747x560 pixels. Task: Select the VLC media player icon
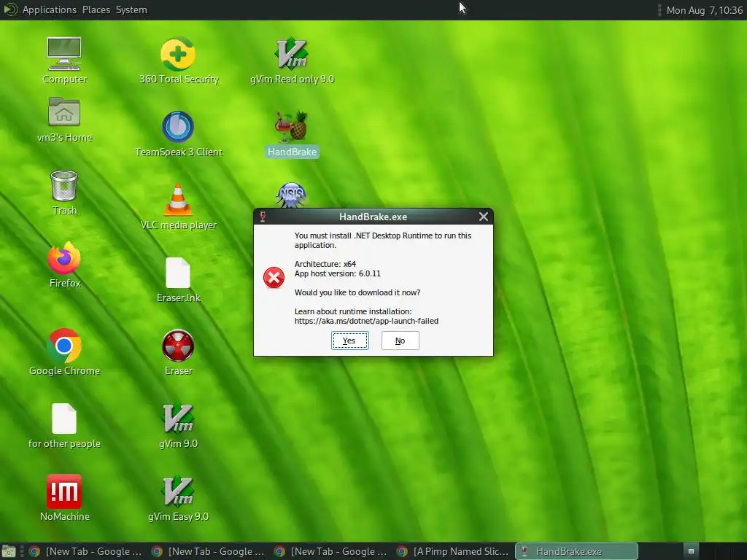point(178,200)
